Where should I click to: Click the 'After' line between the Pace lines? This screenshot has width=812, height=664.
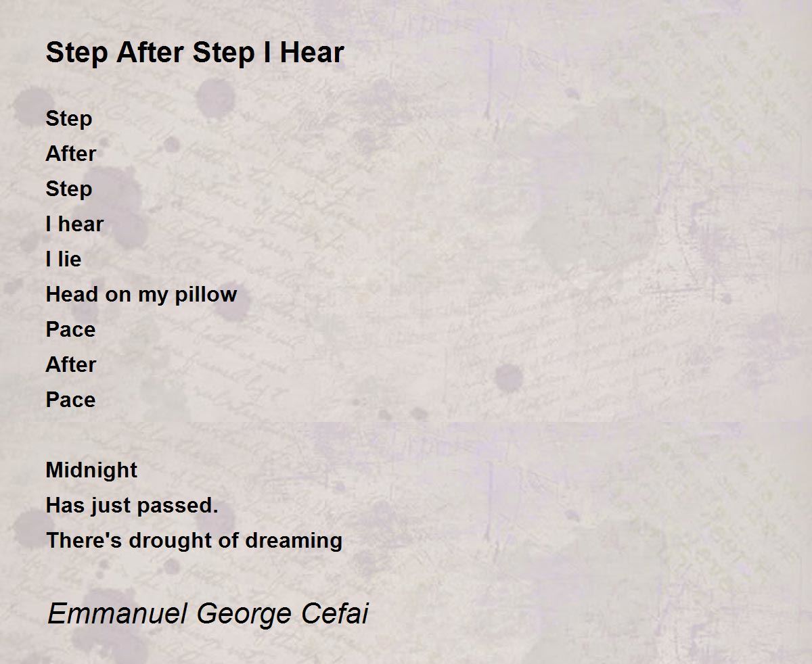point(71,364)
